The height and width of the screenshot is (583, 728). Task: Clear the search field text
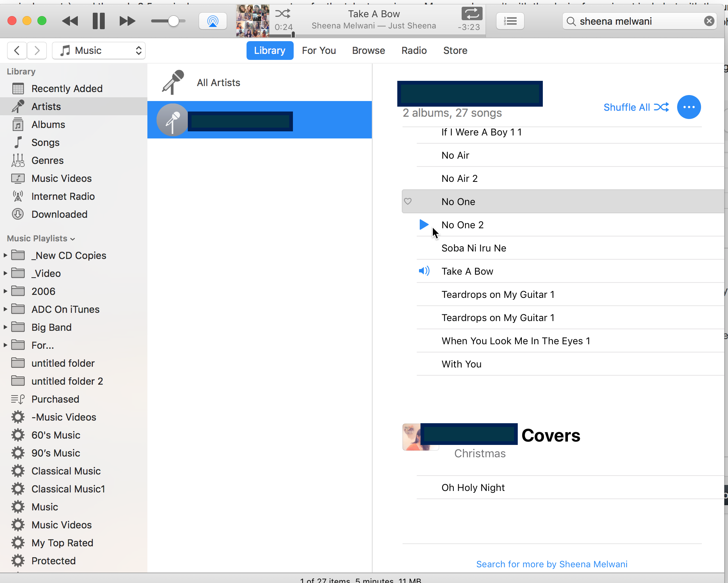point(709,21)
